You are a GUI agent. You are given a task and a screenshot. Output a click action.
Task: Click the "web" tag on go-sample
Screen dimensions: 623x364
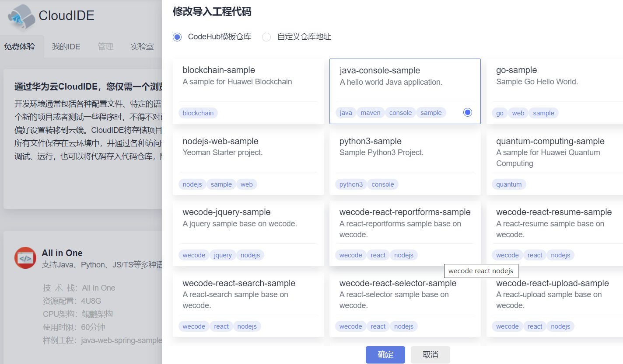(x=518, y=113)
